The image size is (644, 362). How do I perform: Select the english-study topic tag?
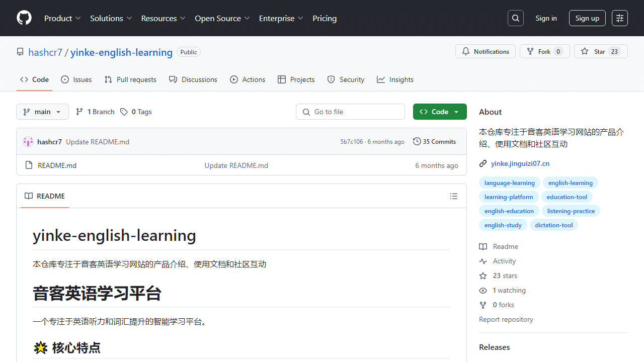tap(503, 225)
